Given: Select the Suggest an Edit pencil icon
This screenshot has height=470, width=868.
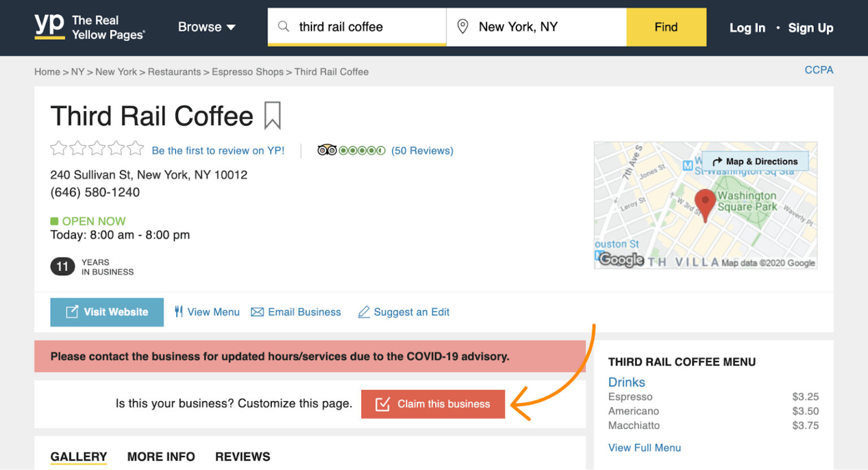Looking at the screenshot, I should point(363,311).
